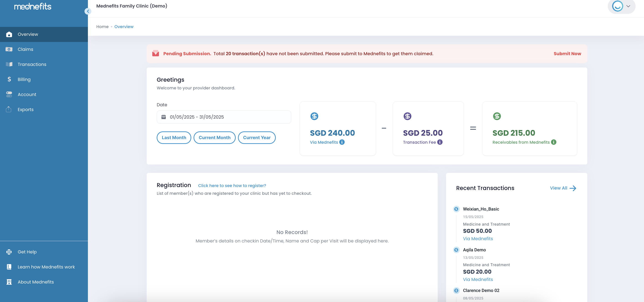Click the Receivables from Mednefits info icon
The height and width of the screenshot is (302, 644).
click(x=554, y=142)
